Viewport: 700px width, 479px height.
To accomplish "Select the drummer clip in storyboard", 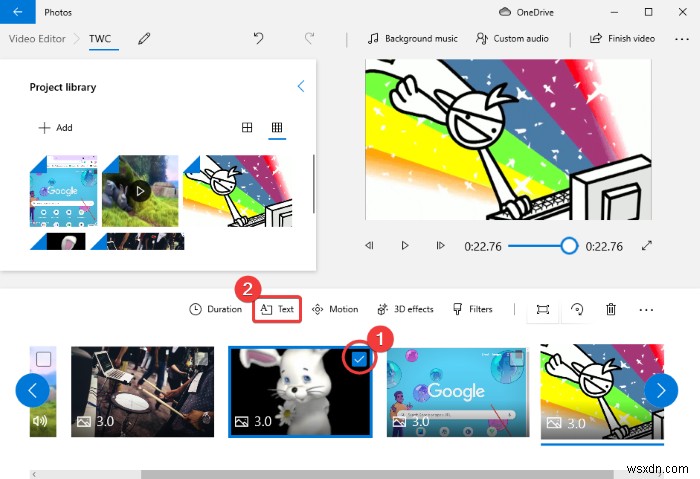I will [142, 391].
